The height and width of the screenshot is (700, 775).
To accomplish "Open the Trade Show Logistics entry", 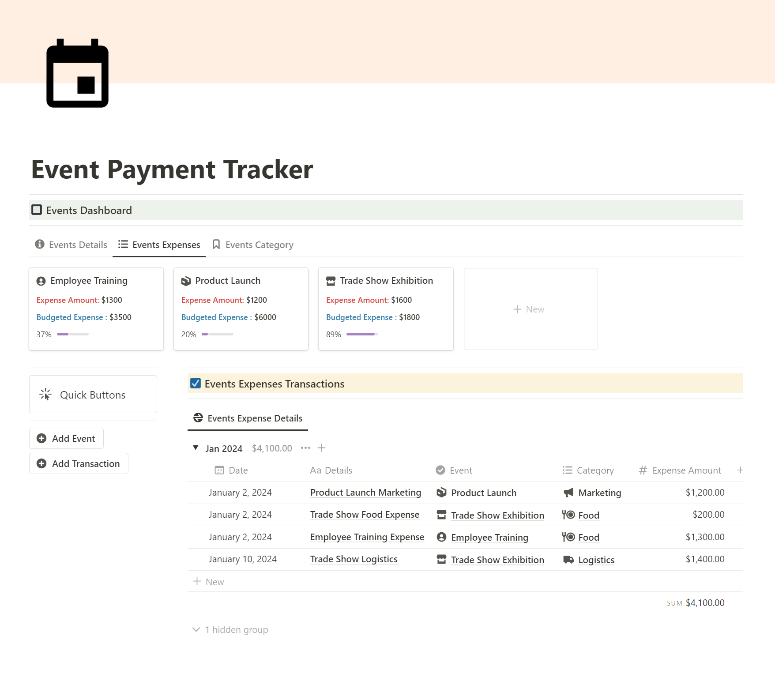I will point(354,559).
